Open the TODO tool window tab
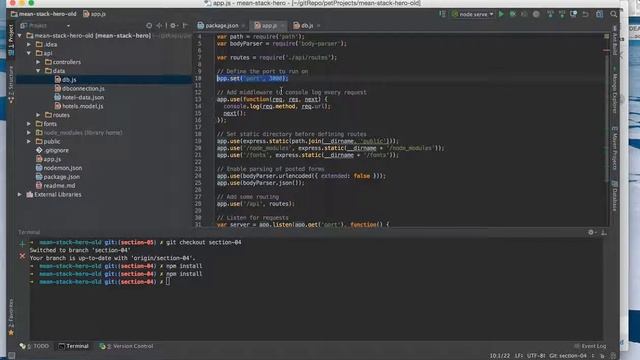The image size is (640, 360). point(34,346)
